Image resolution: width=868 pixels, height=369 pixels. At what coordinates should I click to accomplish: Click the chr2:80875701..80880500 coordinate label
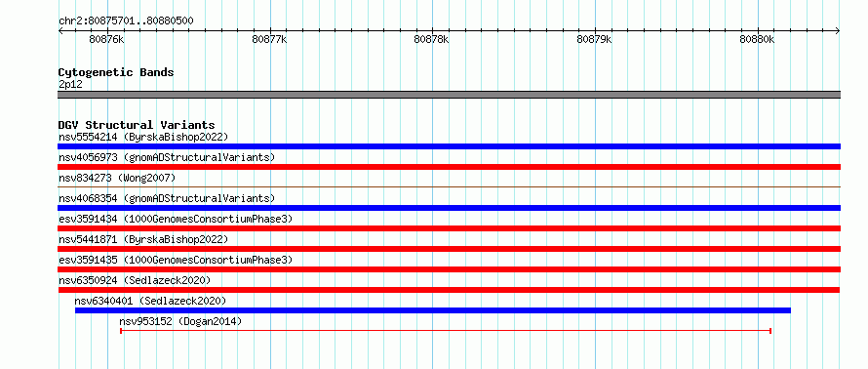point(126,20)
